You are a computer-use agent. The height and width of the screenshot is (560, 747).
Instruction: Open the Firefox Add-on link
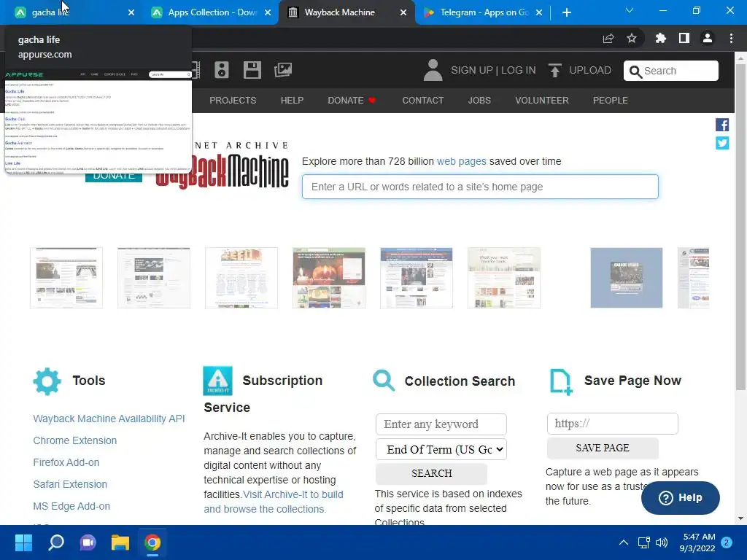(x=66, y=462)
